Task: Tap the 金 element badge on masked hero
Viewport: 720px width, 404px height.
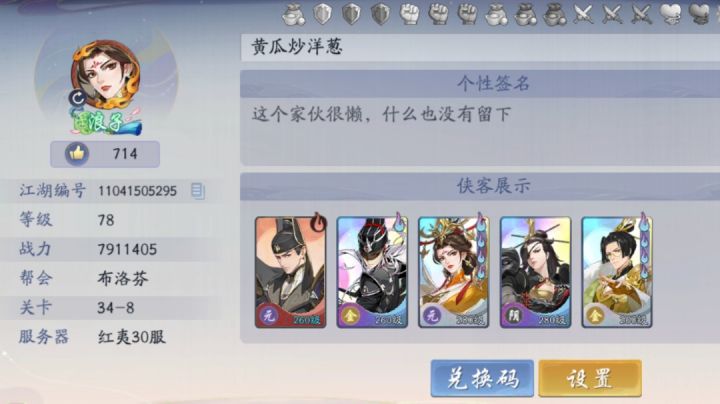Action: pos(349,316)
